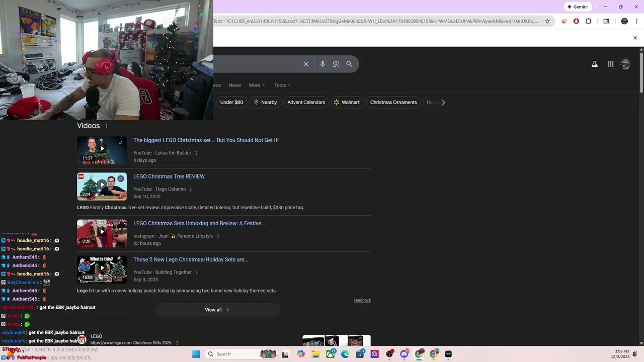Open the Videos section options menu

107,126
